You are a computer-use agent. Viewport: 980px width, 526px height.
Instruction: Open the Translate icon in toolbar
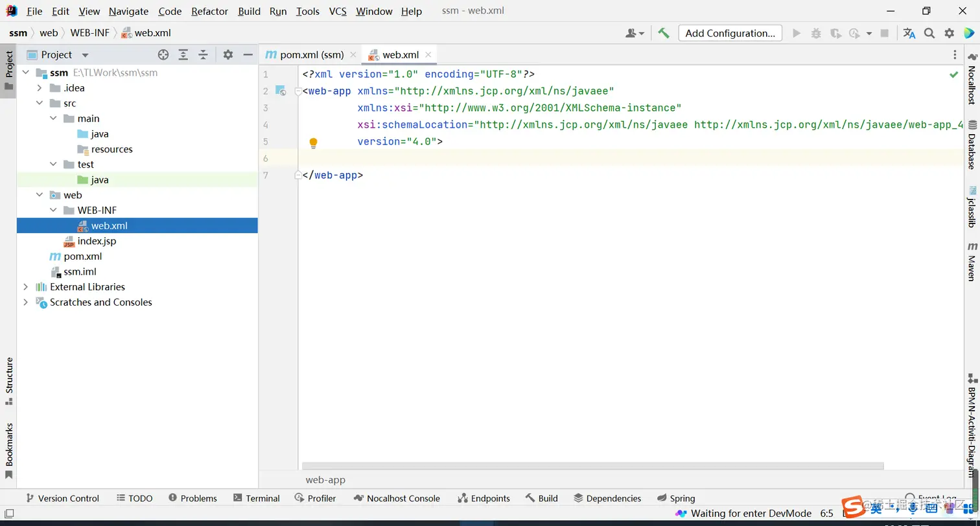click(x=909, y=33)
